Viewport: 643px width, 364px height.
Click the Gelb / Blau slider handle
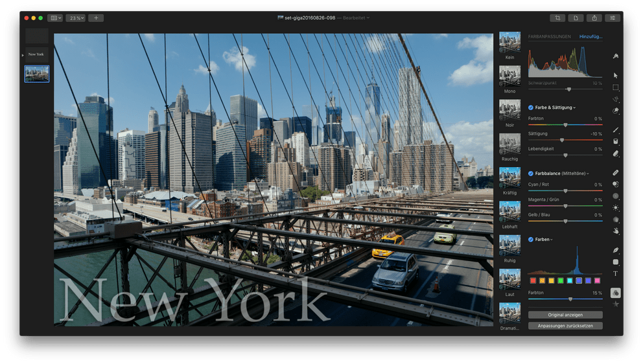[565, 222]
